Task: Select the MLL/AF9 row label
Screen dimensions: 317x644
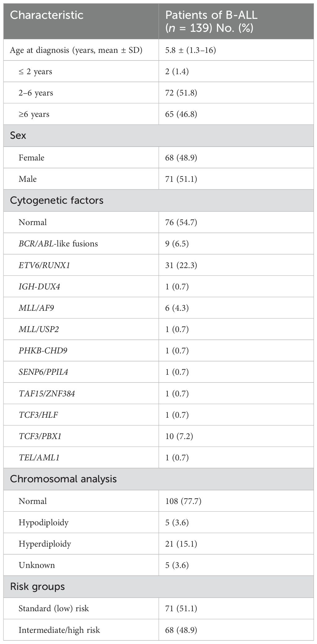Action: [x=36, y=308]
